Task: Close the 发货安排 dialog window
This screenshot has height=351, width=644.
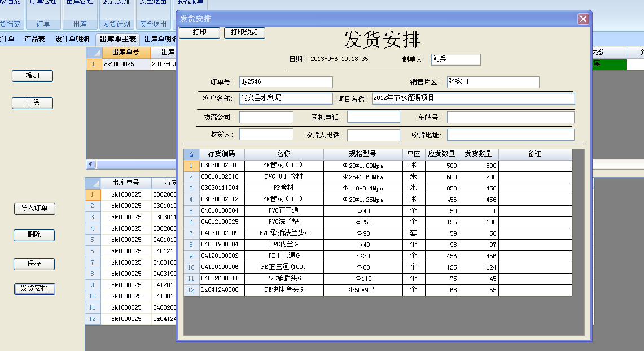Action: 583,19
